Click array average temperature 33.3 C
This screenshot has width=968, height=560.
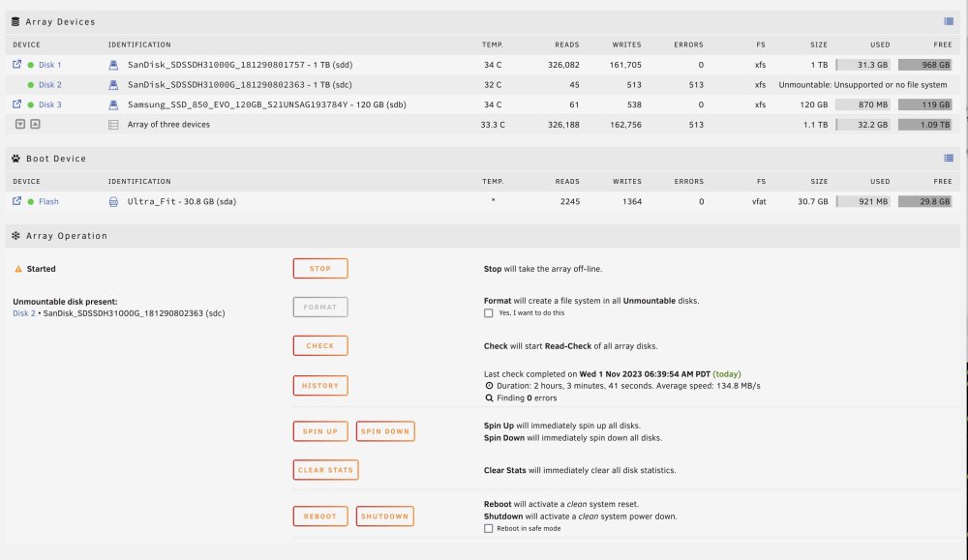pos(493,125)
